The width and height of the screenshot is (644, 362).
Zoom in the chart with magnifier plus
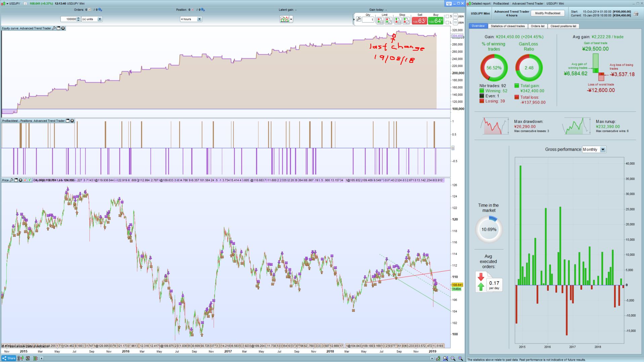click(x=461, y=358)
